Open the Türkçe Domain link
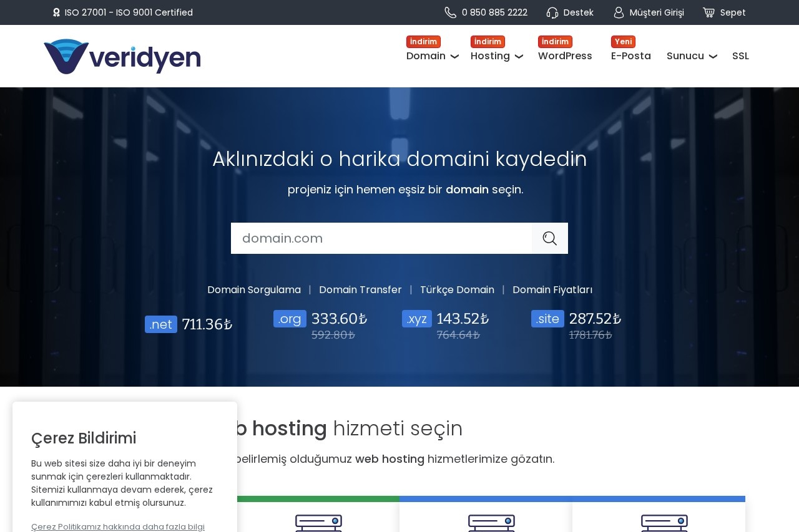This screenshot has width=799, height=532. [x=457, y=290]
